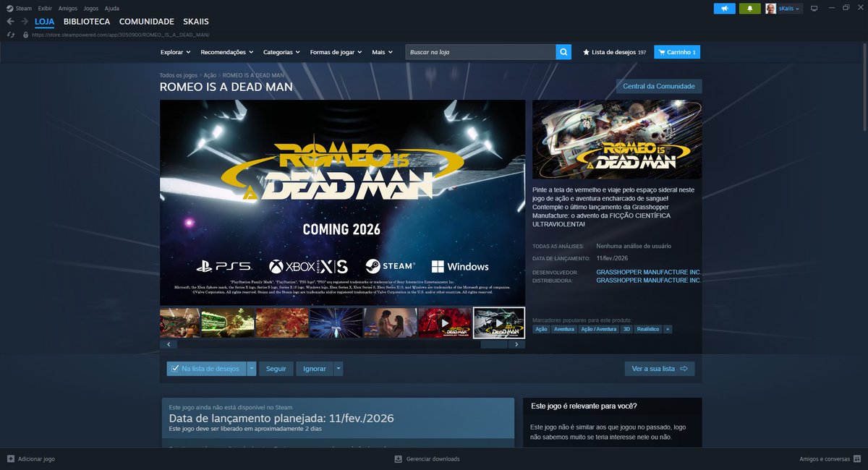The image size is (868, 470).
Task: Go forward with the right arrow navigation icon
Action: (25, 22)
